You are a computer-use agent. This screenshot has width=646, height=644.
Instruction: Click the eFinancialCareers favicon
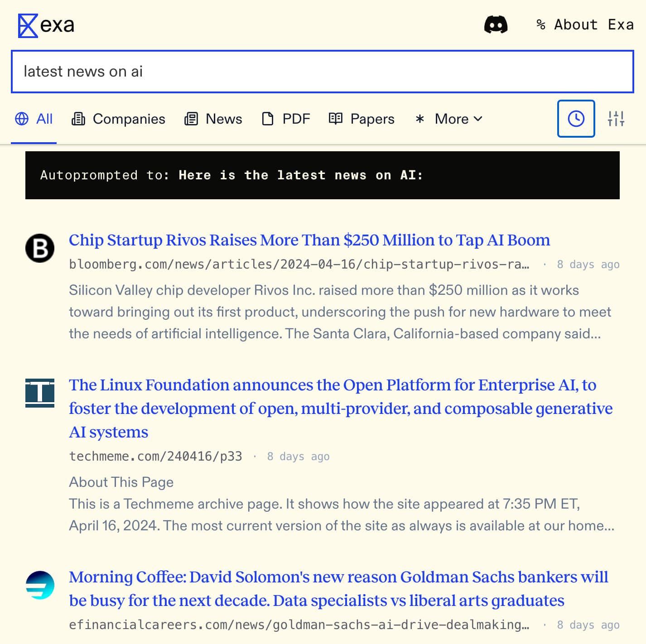coord(40,585)
